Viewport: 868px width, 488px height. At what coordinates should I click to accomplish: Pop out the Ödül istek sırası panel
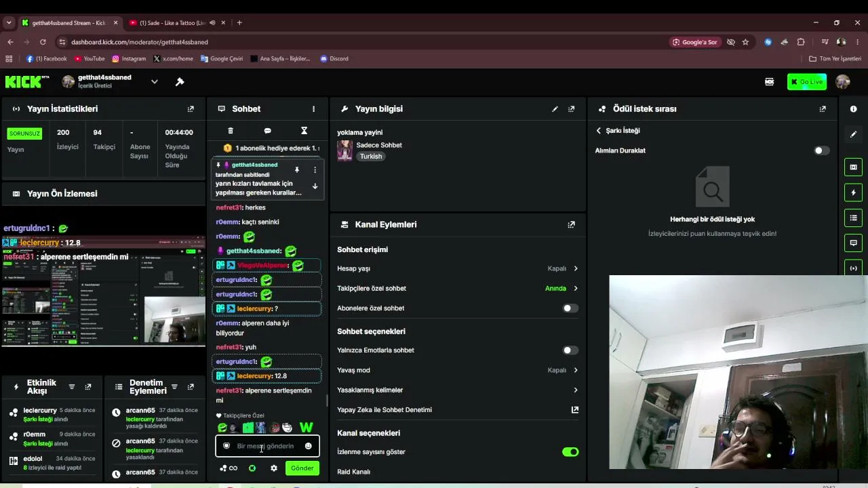[823, 109]
